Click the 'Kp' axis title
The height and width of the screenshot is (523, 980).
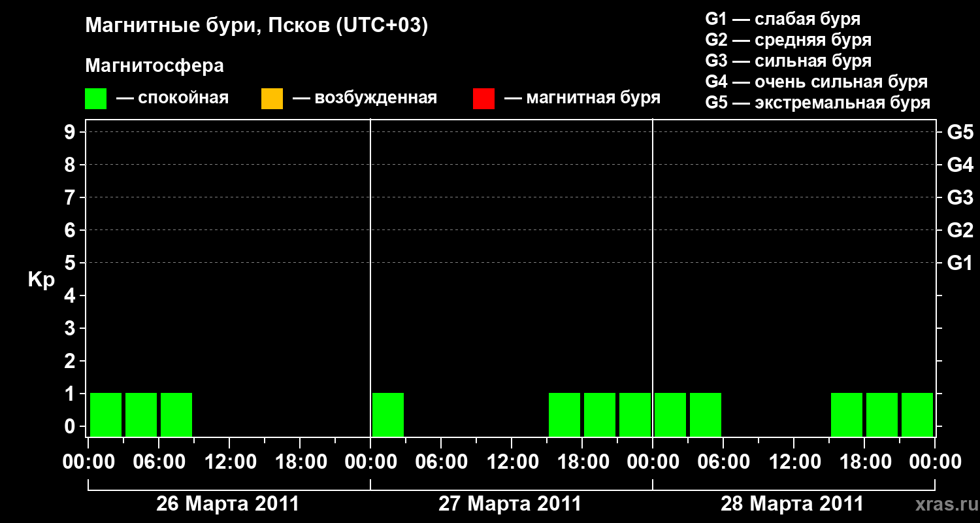[41, 280]
